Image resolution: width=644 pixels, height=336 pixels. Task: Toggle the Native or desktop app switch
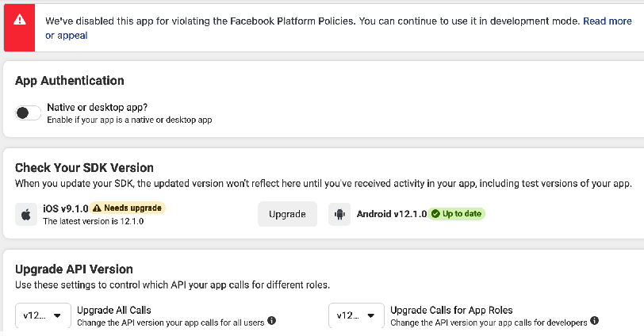point(28,113)
